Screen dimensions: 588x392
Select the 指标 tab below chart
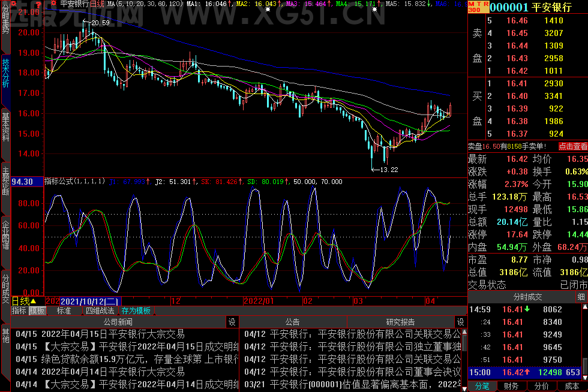(x=19, y=310)
